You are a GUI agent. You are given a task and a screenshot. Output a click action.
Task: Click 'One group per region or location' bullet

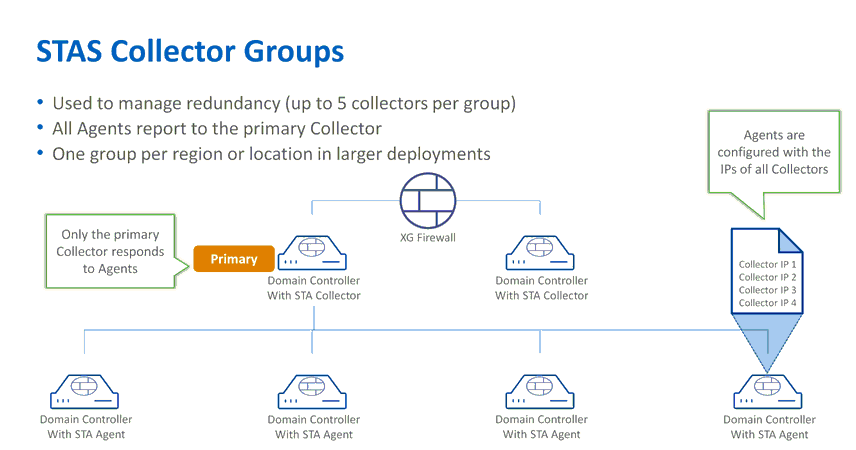point(271,154)
